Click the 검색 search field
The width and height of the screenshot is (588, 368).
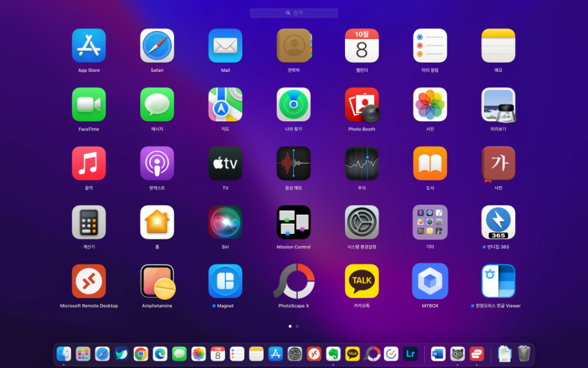294,13
